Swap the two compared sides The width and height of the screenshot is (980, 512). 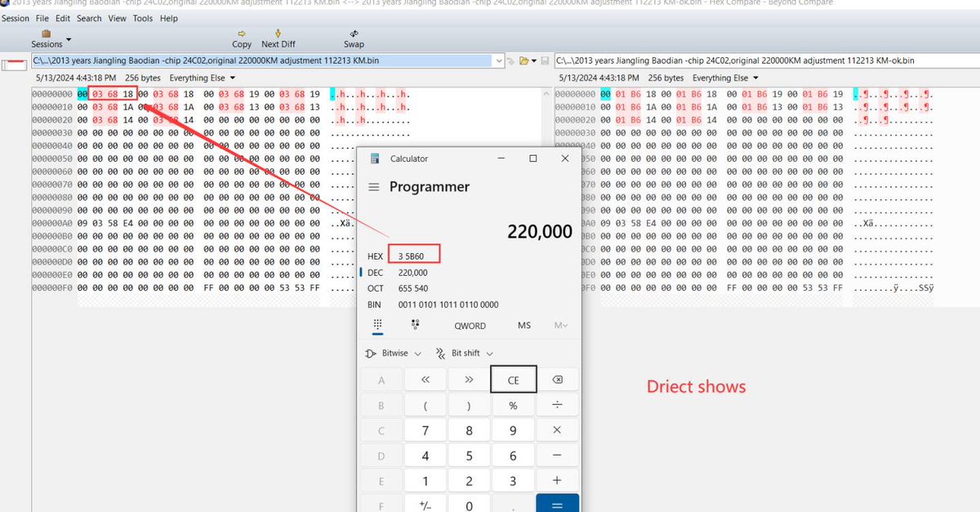click(354, 38)
